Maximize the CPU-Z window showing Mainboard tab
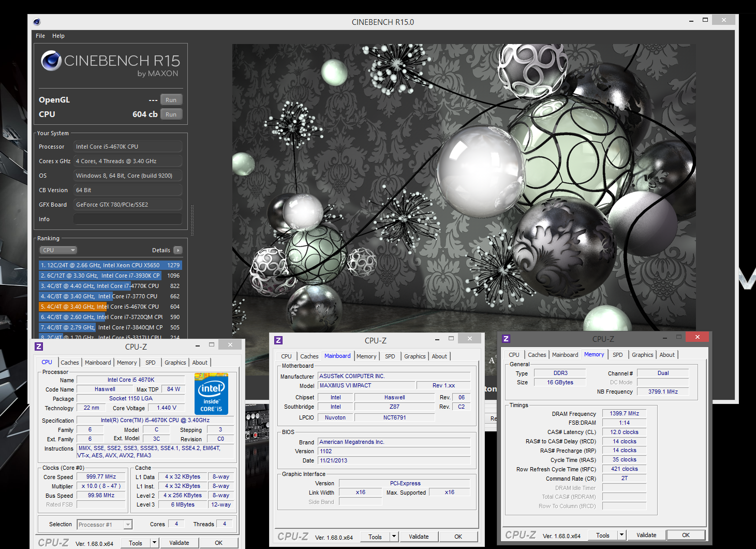Viewport: 756px width, 549px height. tap(451, 339)
